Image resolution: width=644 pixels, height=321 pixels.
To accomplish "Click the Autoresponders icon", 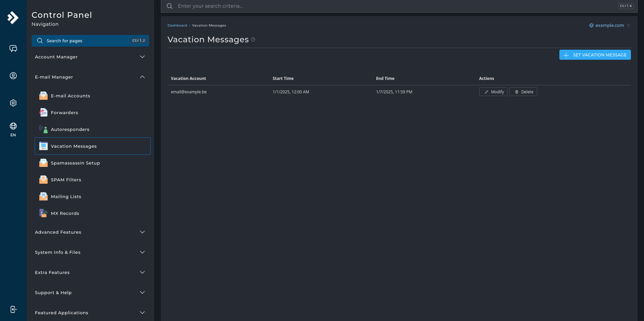I will 43,129.
